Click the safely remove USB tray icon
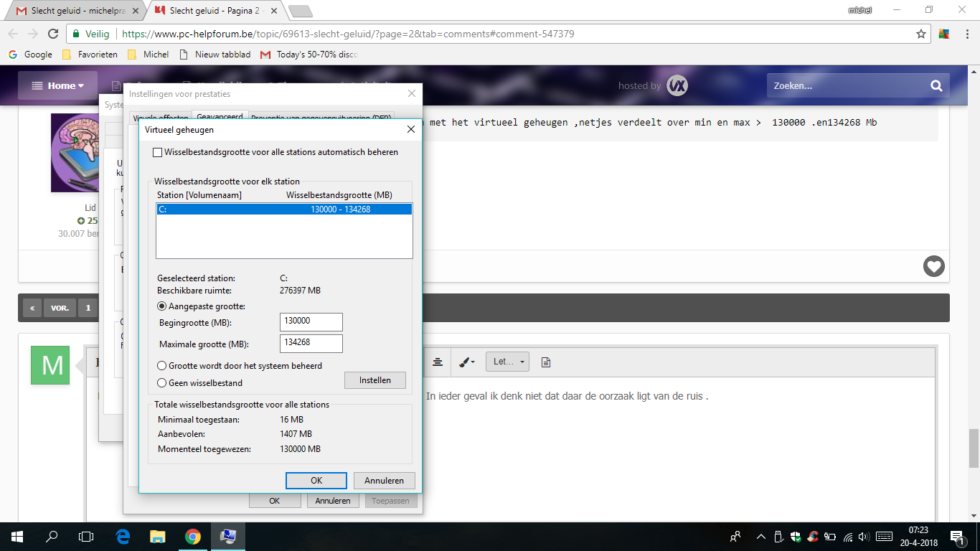980x551 pixels. pyautogui.click(x=779, y=537)
